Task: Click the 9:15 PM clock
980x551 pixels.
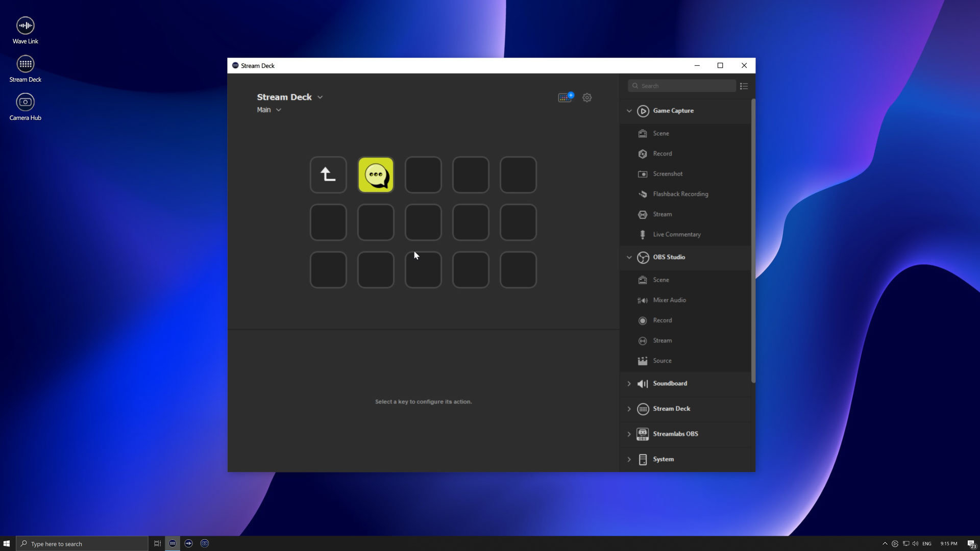Action: (x=949, y=544)
